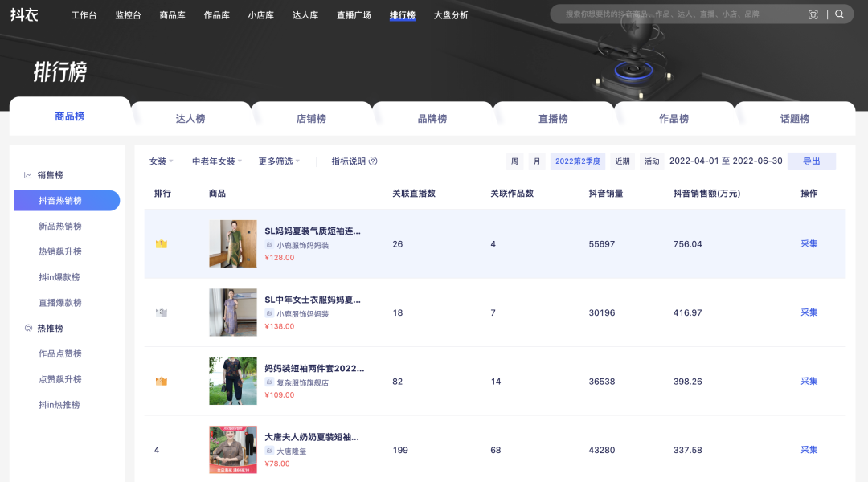This screenshot has width=868, height=482.
Task: Expand the 更多筛选 filter dropdown
Action: point(279,161)
